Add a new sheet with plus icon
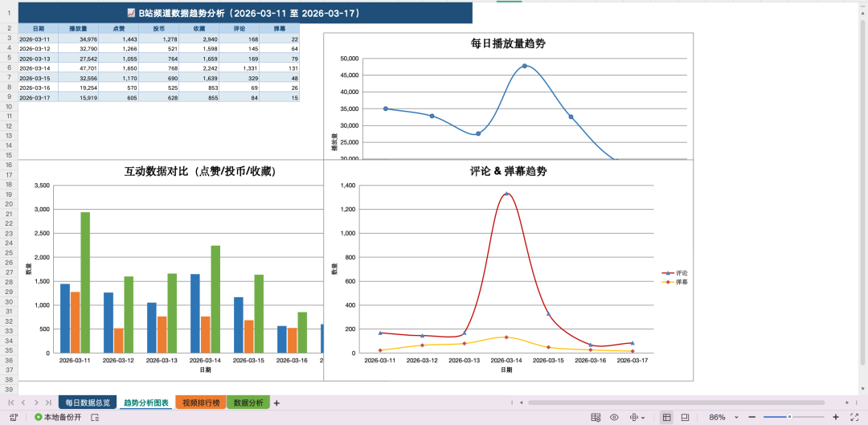The width and height of the screenshot is (868, 425). (x=276, y=403)
